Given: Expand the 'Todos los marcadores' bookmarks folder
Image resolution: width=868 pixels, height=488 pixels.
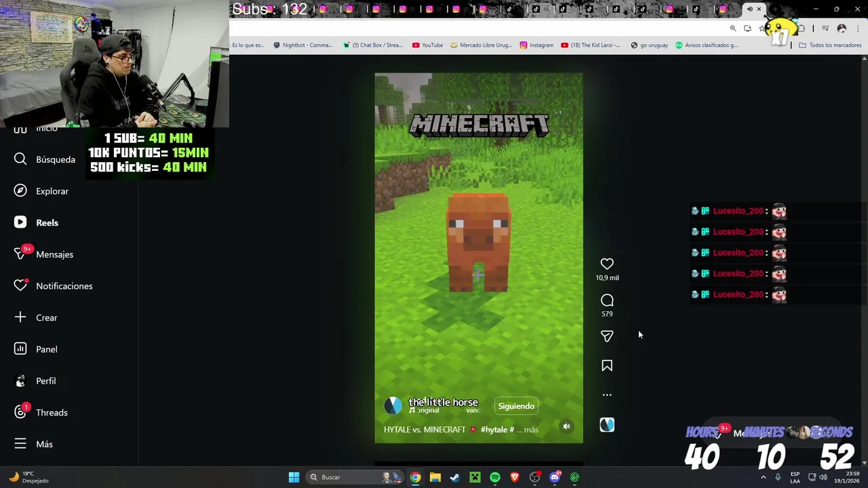Looking at the screenshot, I should [x=830, y=45].
